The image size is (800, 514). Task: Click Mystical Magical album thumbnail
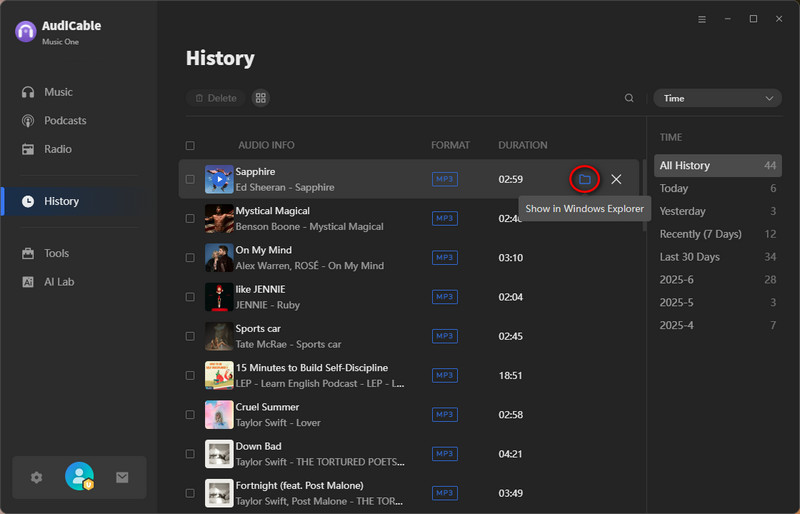click(219, 218)
